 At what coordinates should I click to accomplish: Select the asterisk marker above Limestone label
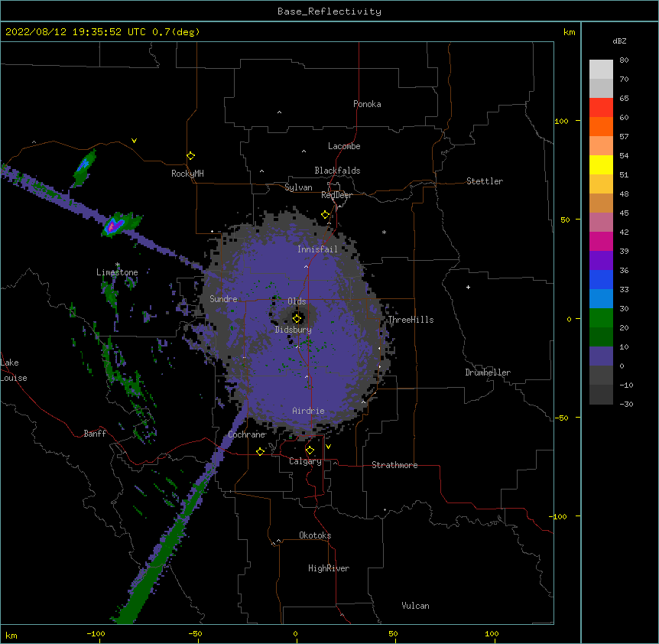coord(118,265)
